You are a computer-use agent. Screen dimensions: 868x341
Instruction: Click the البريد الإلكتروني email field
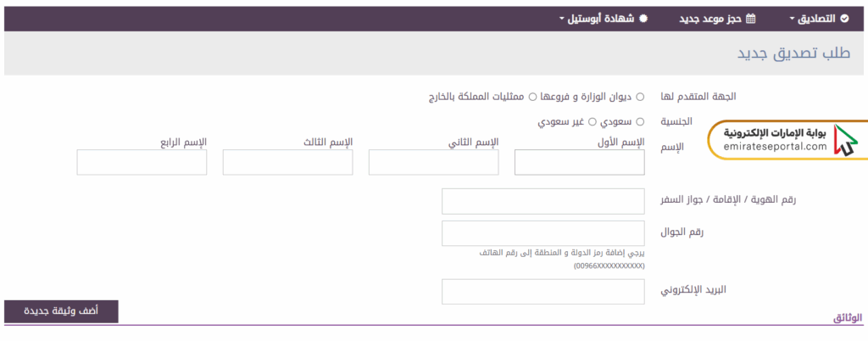coord(543,291)
